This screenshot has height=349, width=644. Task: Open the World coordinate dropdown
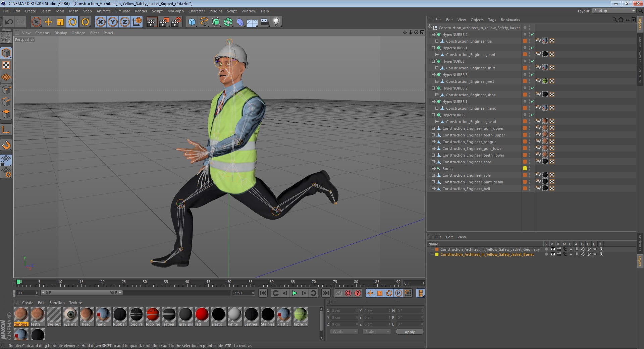[x=344, y=332]
